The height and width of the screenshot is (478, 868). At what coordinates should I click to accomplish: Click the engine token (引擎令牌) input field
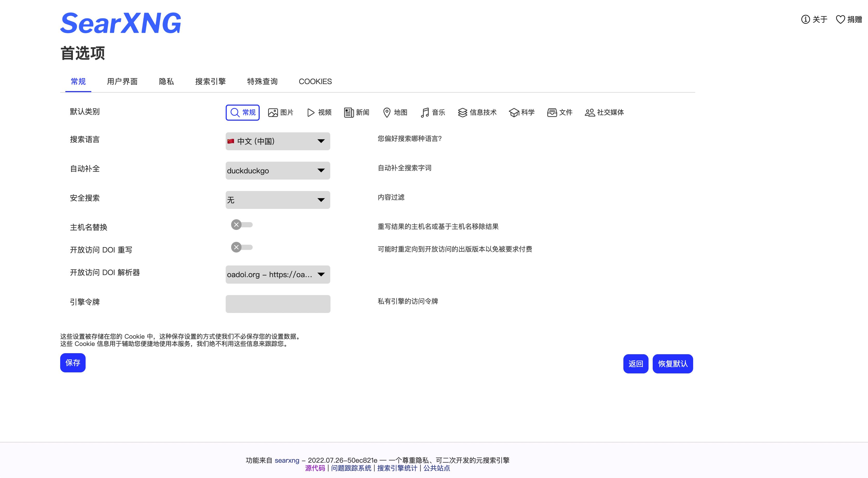278,304
